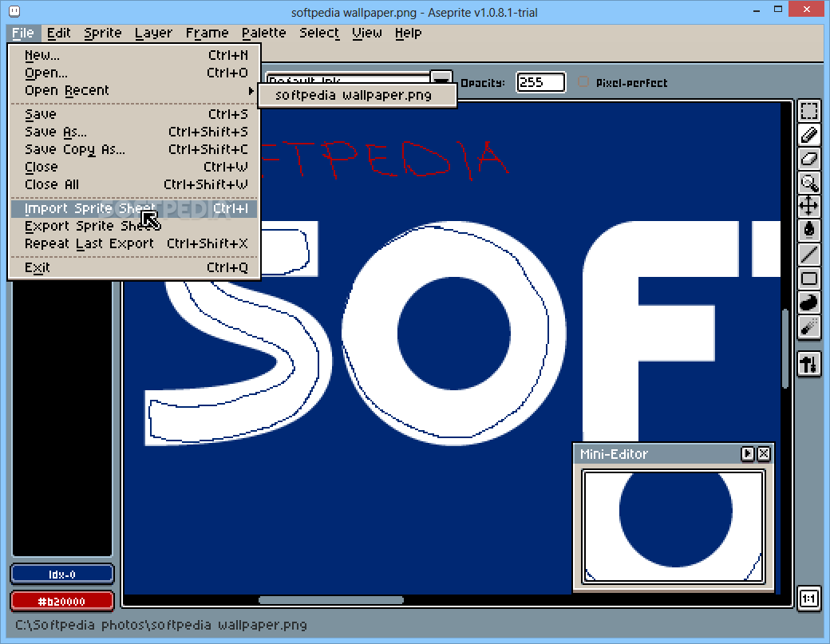Open the Palette menu
The image size is (830, 644).
[x=263, y=33]
